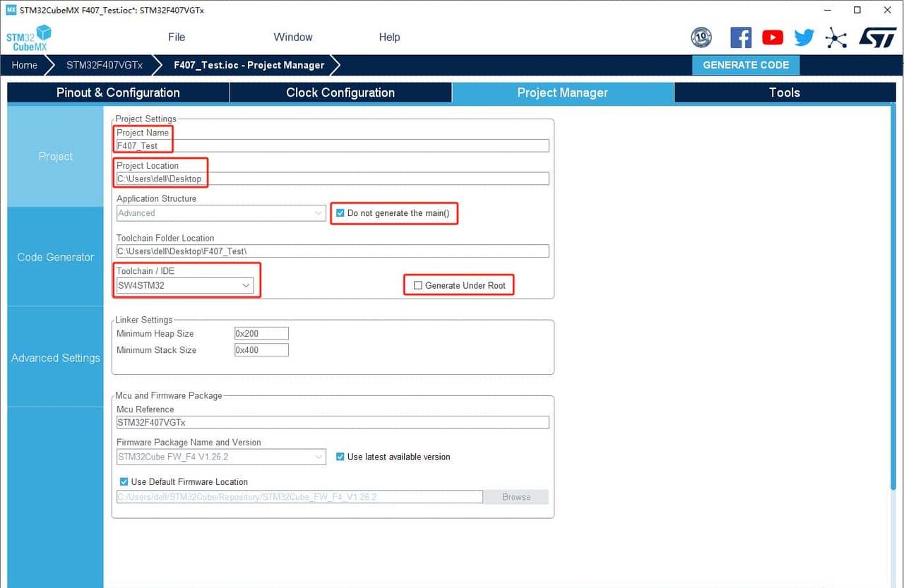Click the Minimum Heap Size field
Image resolution: width=904 pixels, height=588 pixels.
coord(261,334)
